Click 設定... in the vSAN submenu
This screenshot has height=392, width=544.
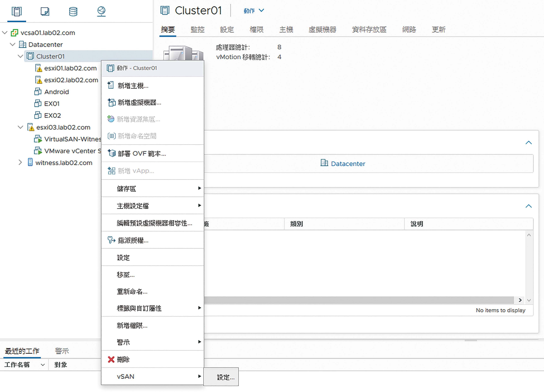221,377
